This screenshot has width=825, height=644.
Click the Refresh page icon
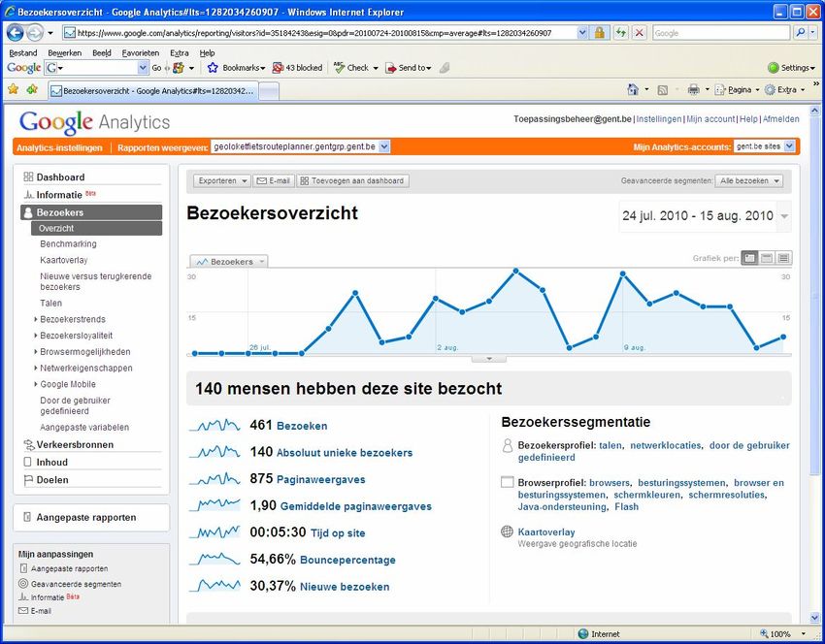(x=621, y=33)
